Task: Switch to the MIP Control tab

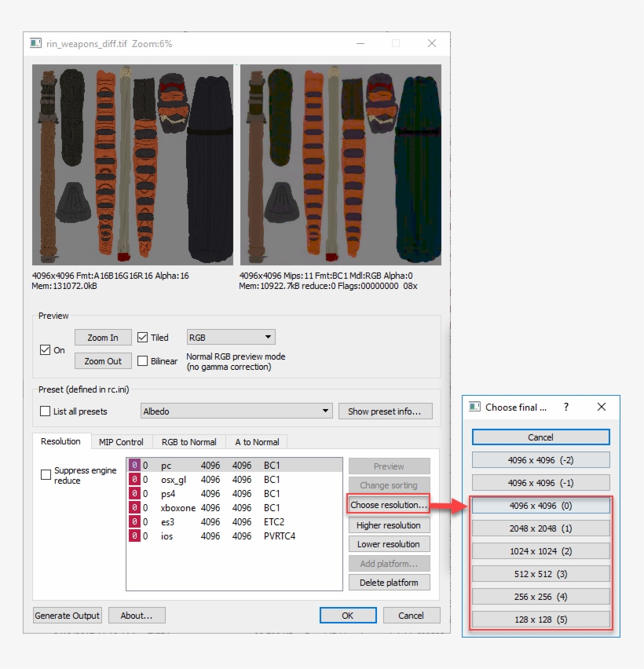Action: (x=121, y=442)
